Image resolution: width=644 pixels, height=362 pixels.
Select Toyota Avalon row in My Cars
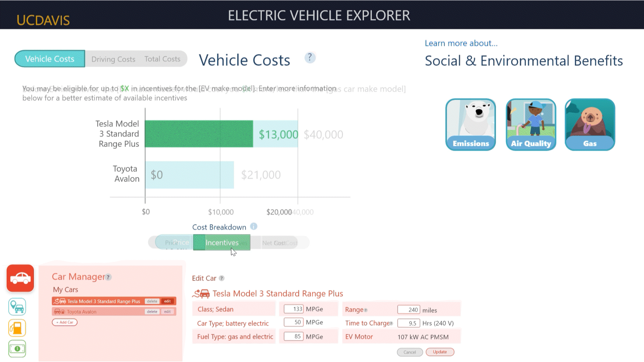click(114, 312)
